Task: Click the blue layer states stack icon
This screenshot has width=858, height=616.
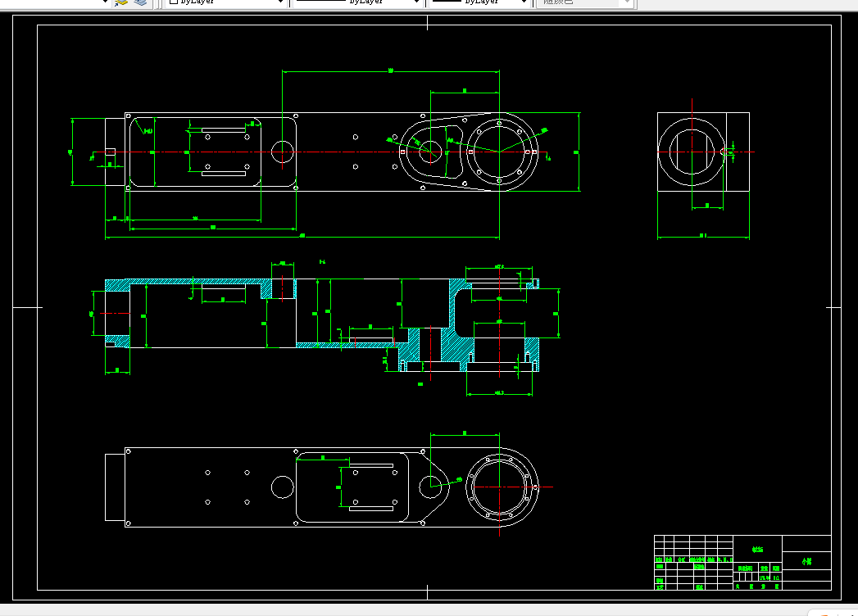Action: (x=140, y=2)
